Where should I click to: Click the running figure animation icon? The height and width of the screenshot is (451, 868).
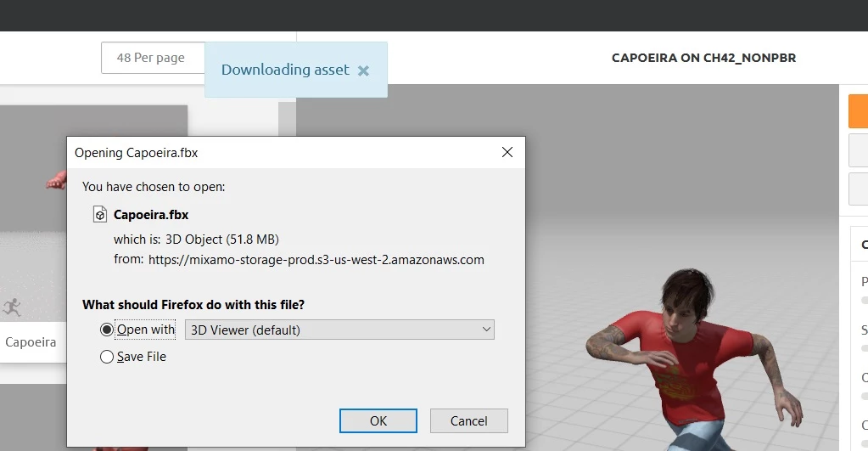coord(12,307)
